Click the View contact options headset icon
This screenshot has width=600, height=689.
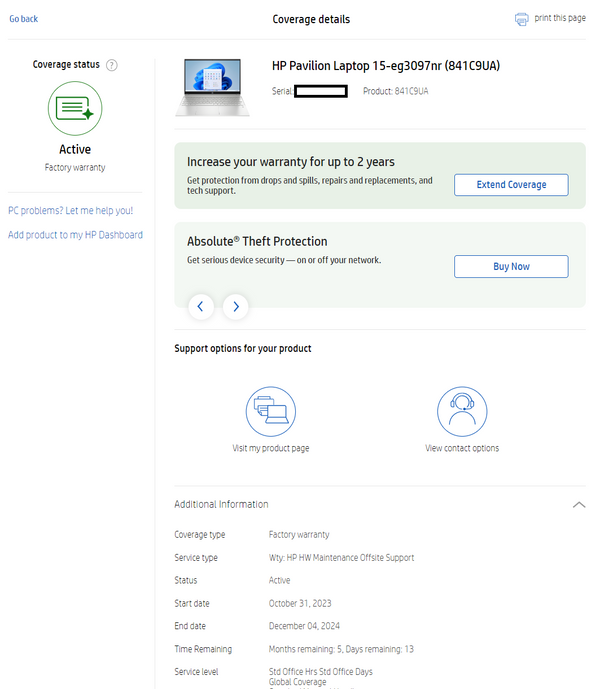[461, 410]
